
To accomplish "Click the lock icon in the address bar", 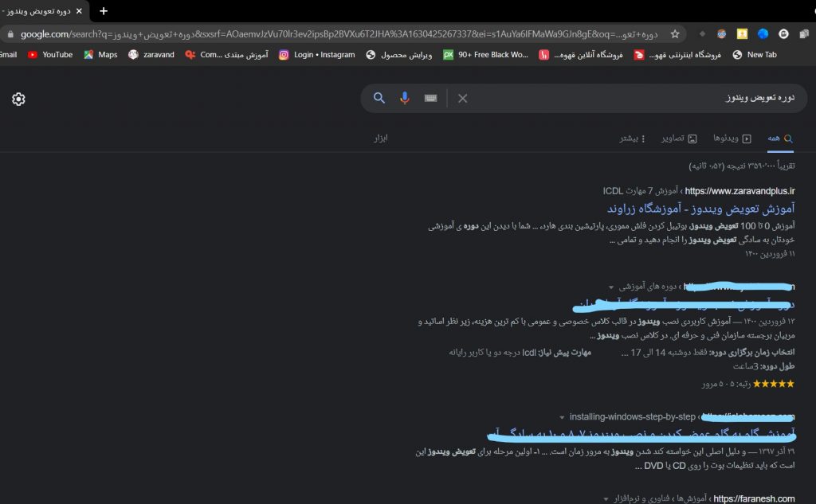I will (x=10, y=34).
